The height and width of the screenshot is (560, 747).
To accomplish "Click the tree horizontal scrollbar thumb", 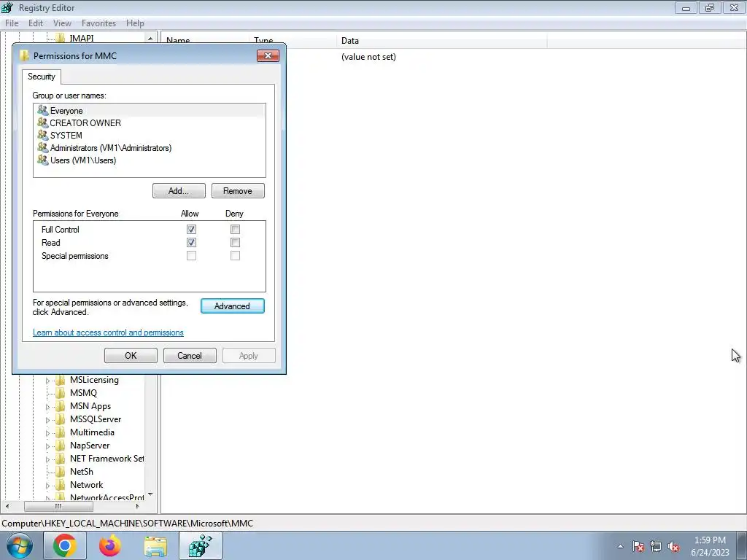I will point(58,506).
